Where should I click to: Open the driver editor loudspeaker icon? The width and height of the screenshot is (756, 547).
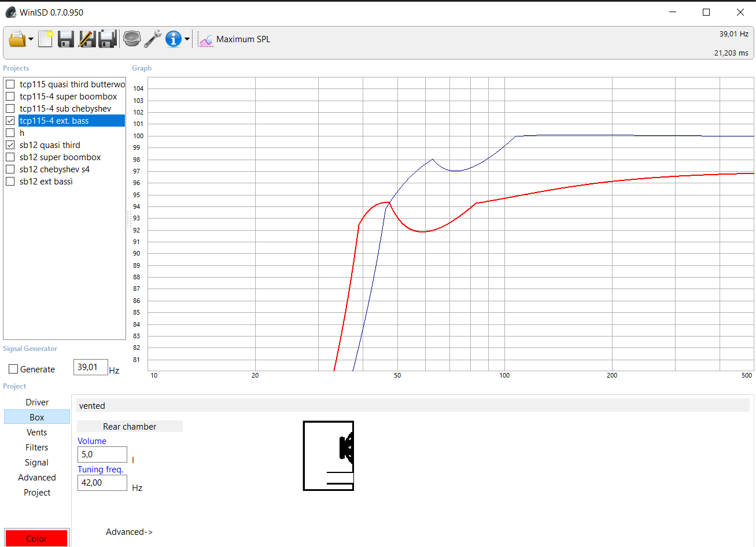(x=132, y=39)
